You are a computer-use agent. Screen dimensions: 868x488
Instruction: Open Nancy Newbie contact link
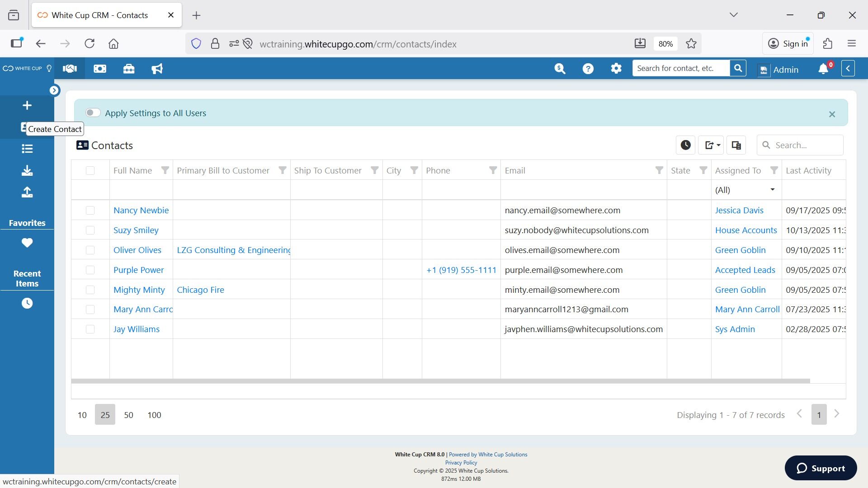click(141, 211)
